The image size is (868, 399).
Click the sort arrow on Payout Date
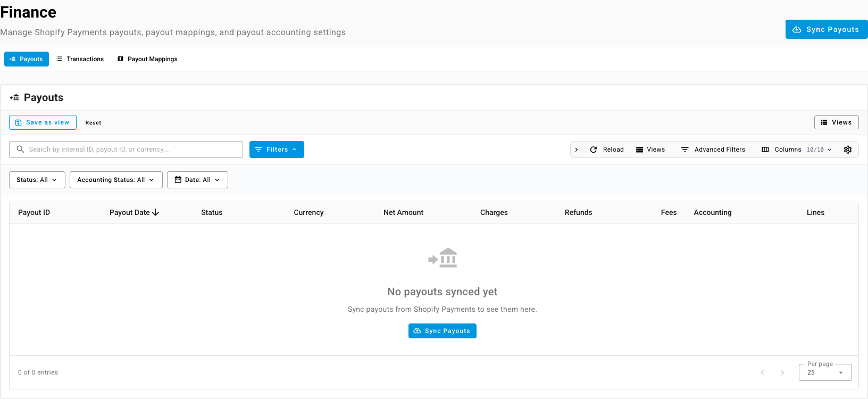[155, 212]
